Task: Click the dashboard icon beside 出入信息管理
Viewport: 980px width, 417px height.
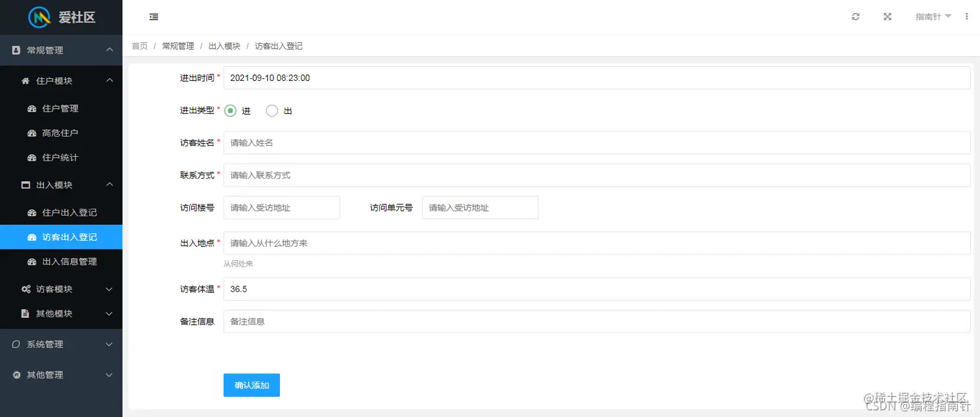Action: (32, 262)
